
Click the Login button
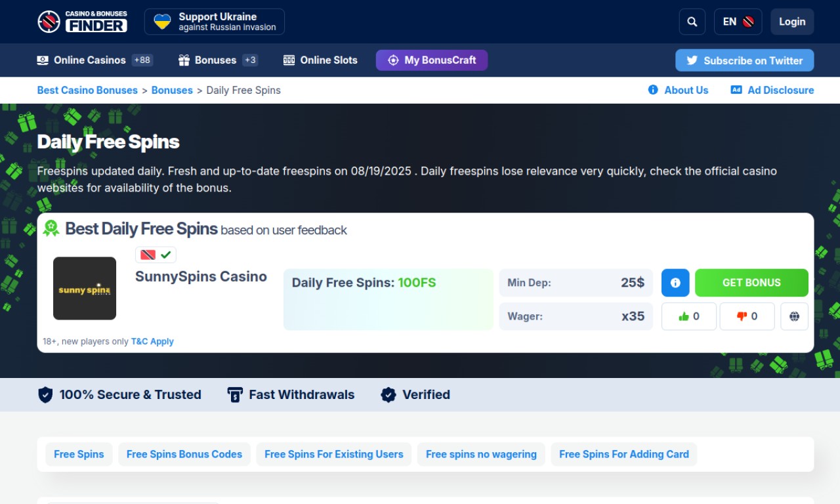pyautogui.click(x=792, y=22)
